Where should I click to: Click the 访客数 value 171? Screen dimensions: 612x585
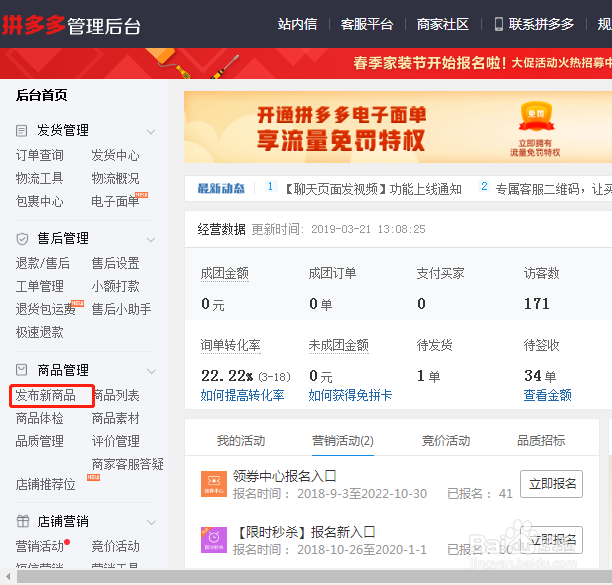[536, 304]
